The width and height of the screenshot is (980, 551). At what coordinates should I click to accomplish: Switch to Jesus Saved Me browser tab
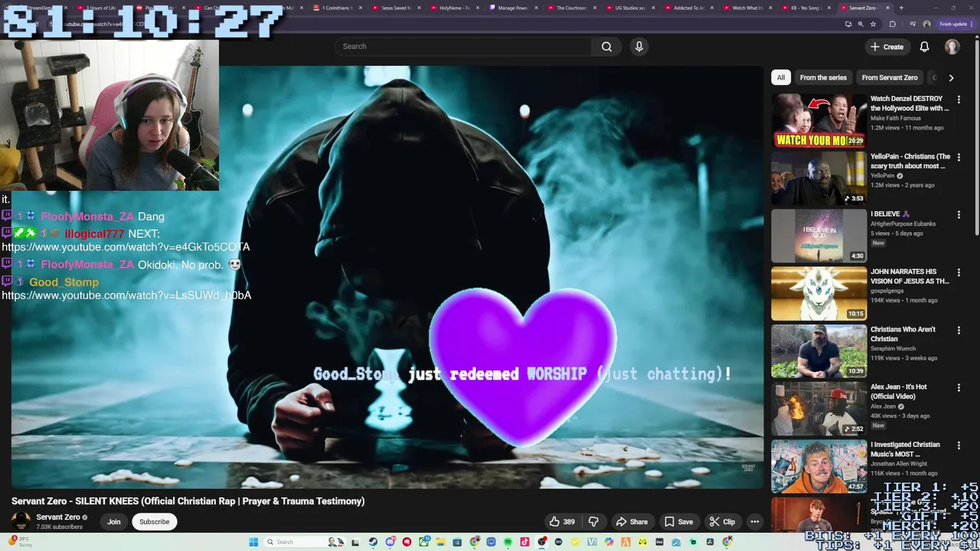[396, 8]
